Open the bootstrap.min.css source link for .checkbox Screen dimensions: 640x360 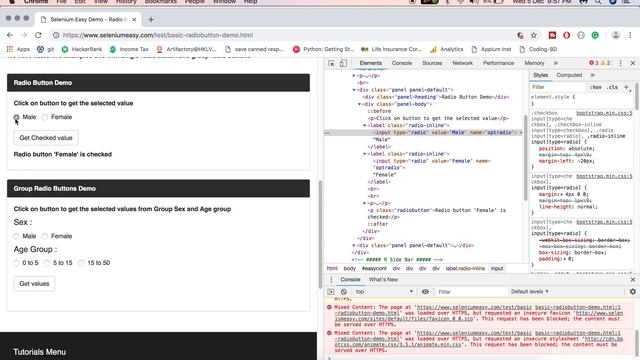604,113
